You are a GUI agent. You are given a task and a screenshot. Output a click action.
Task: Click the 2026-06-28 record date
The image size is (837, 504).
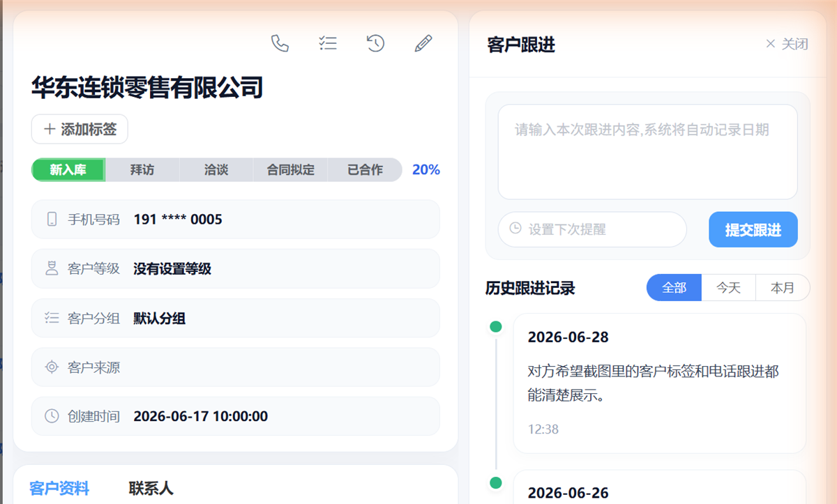click(568, 337)
